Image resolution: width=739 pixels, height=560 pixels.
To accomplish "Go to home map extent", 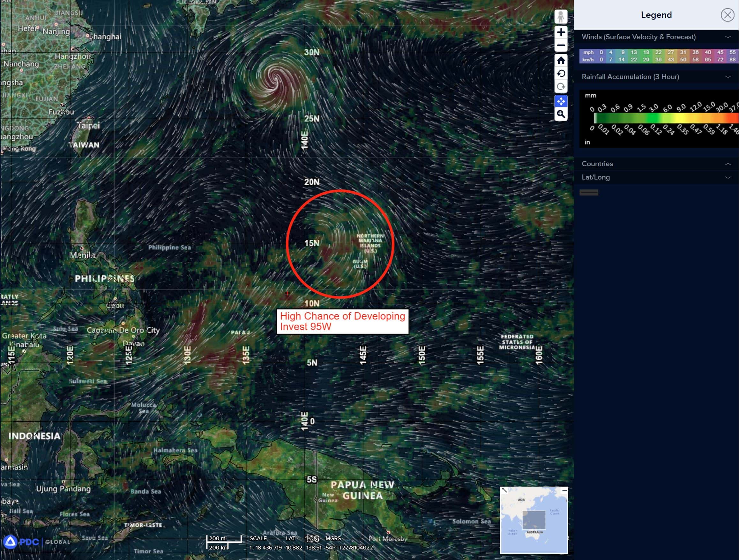I will pyautogui.click(x=561, y=61).
